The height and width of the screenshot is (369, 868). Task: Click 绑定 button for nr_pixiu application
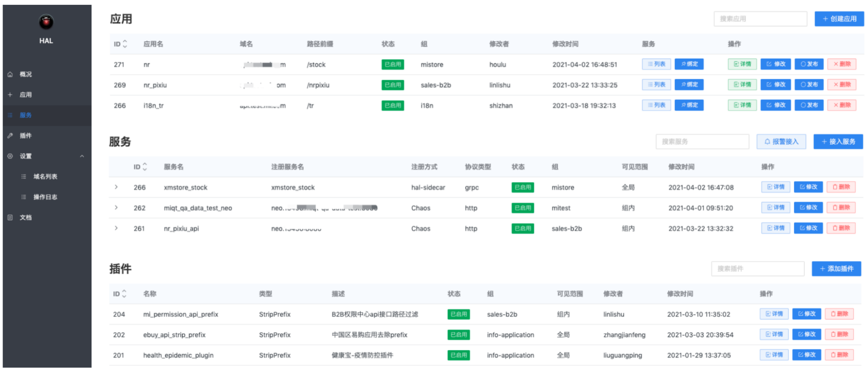[x=689, y=85]
